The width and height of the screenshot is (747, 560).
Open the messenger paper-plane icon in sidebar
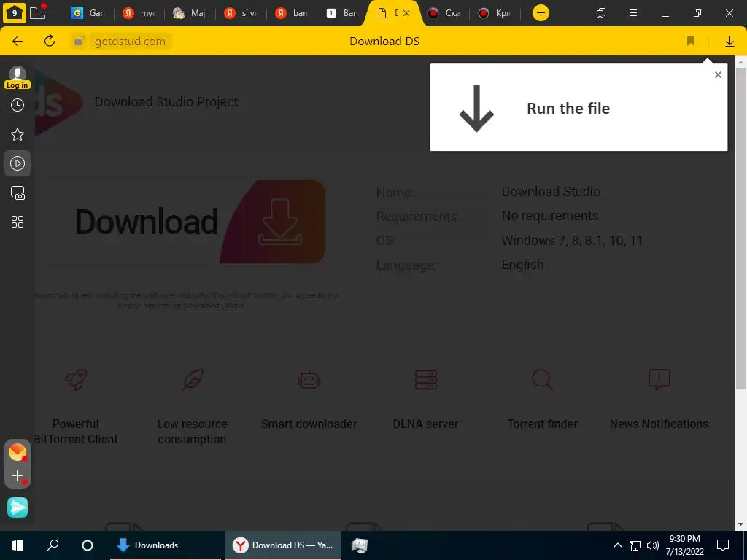pos(18,507)
